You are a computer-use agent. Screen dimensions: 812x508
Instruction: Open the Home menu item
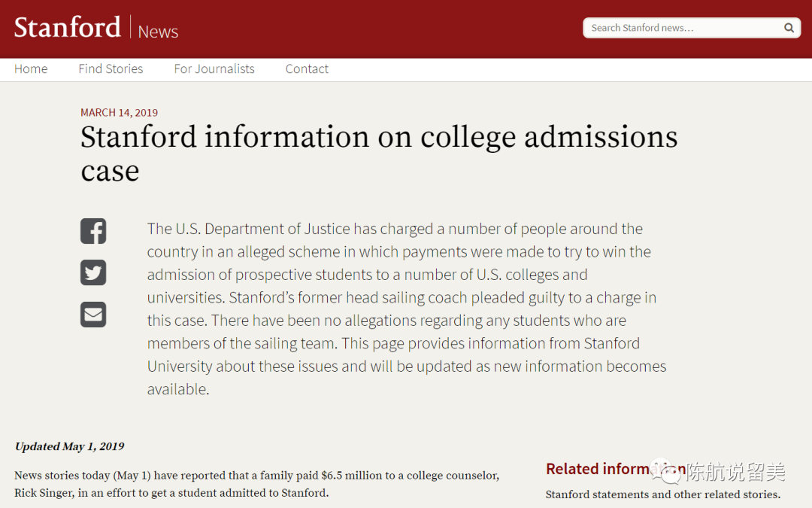click(31, 68)
